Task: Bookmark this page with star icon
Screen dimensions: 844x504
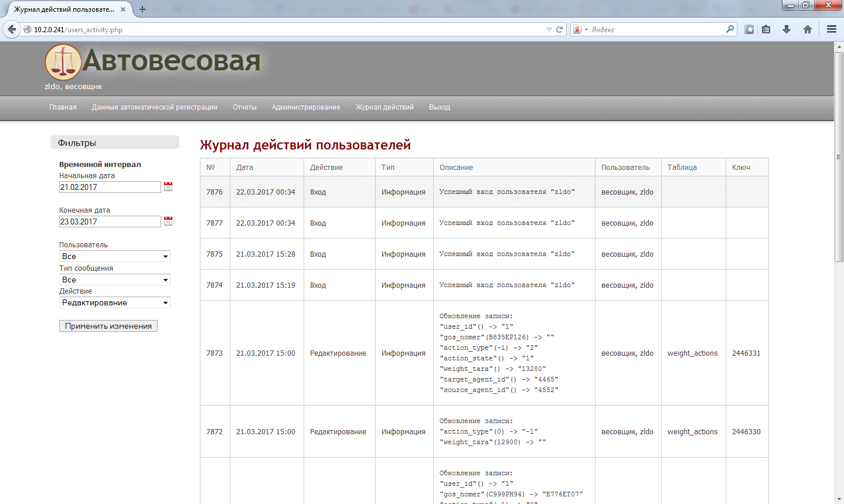Action: 749,29
